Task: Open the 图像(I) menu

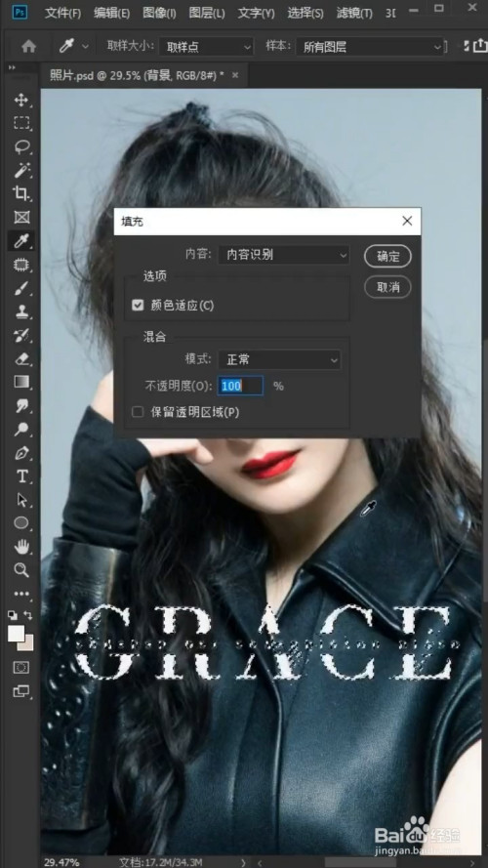Action: [159, 13]
